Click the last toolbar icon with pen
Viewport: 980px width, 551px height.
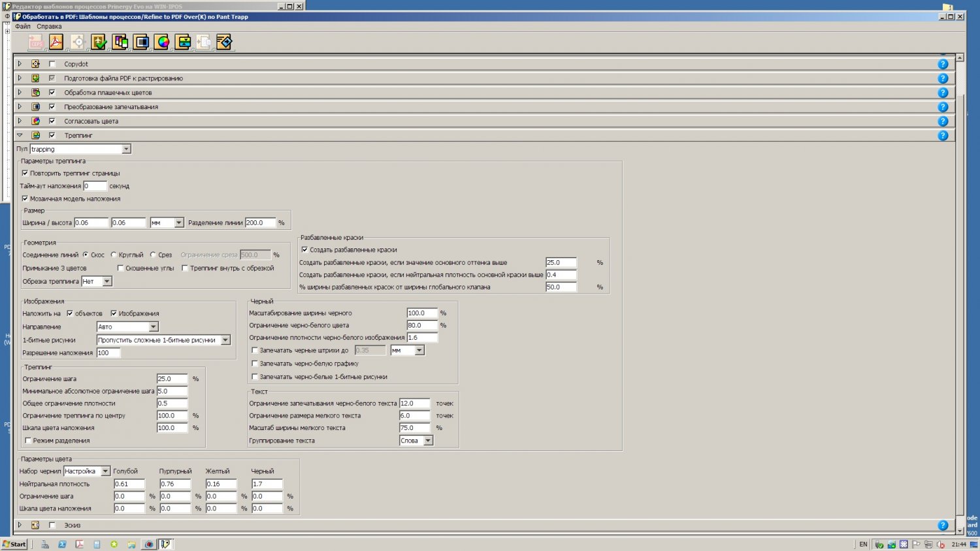tap(224, 42)
